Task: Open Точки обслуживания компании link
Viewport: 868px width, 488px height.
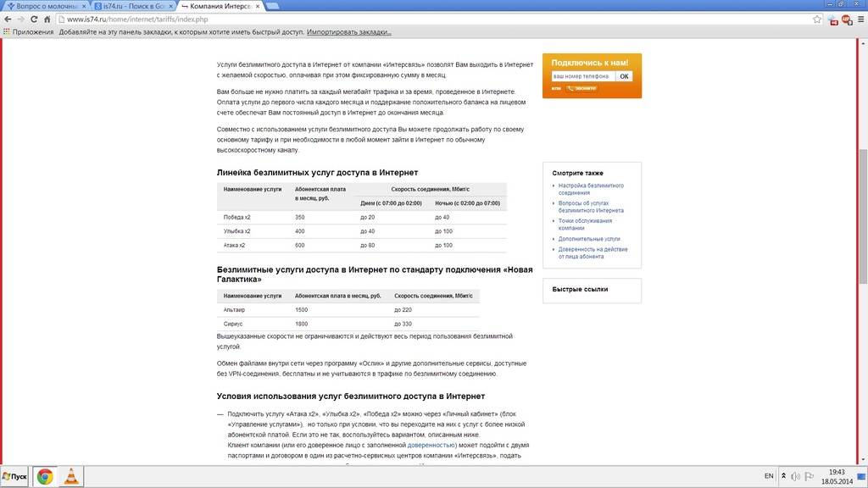Action: [x=585, y=224]
